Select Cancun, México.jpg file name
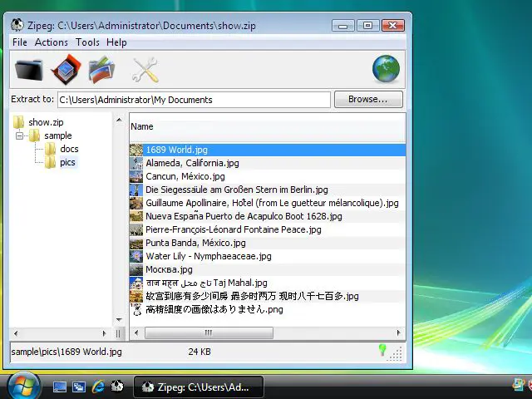This screenshot has height=399, width=532. click(185, 176)
